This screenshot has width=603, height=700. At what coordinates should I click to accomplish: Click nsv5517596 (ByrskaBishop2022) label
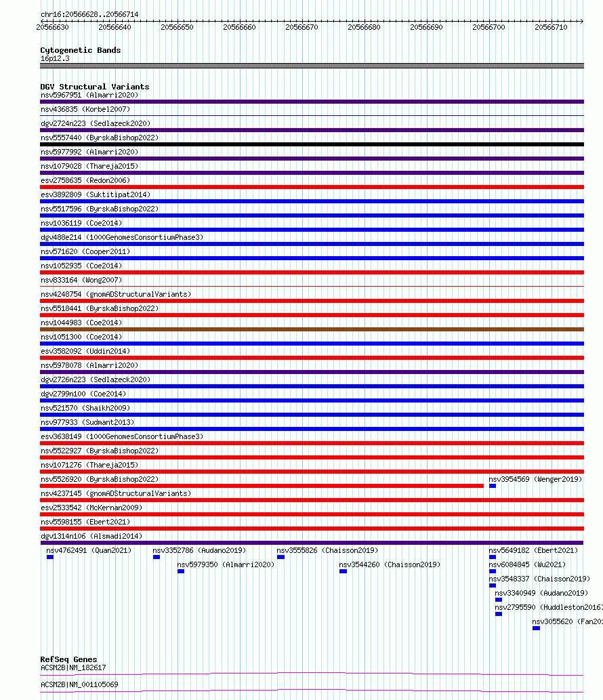pyautogui.click(x=100, y=209)
